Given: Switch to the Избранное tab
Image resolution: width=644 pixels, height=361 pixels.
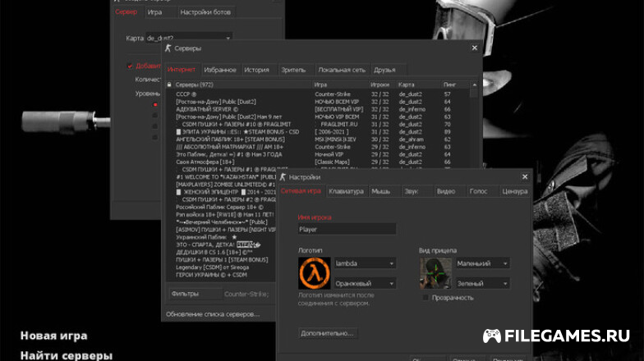Looking at the screenshot, I should 220,70.
